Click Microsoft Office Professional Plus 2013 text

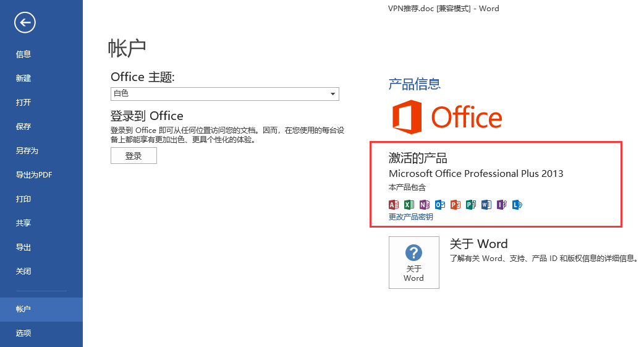click(476, 173)
